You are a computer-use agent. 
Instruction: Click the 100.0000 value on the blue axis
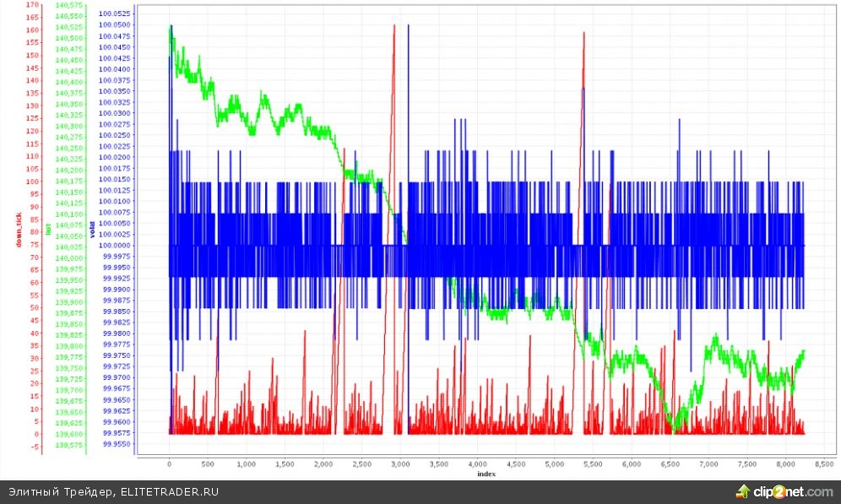click(x=114, y=246)
